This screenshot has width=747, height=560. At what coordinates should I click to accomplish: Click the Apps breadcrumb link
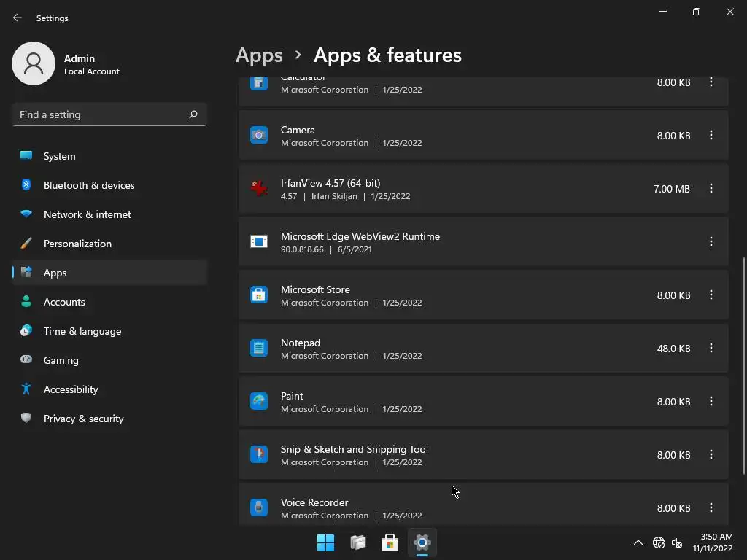click(x=259, y=55)
